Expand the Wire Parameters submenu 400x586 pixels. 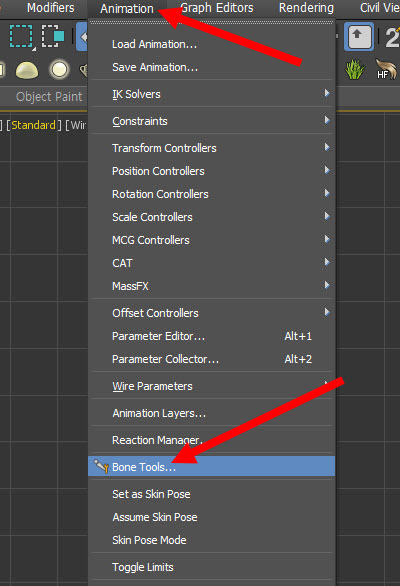pos(212,386)
